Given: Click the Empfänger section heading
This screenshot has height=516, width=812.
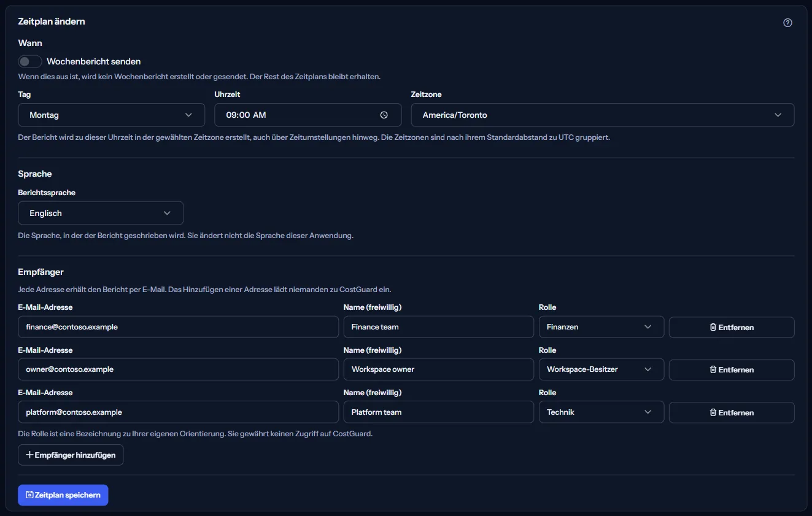Looking at the screenshot, I should (x=41, y=272).
